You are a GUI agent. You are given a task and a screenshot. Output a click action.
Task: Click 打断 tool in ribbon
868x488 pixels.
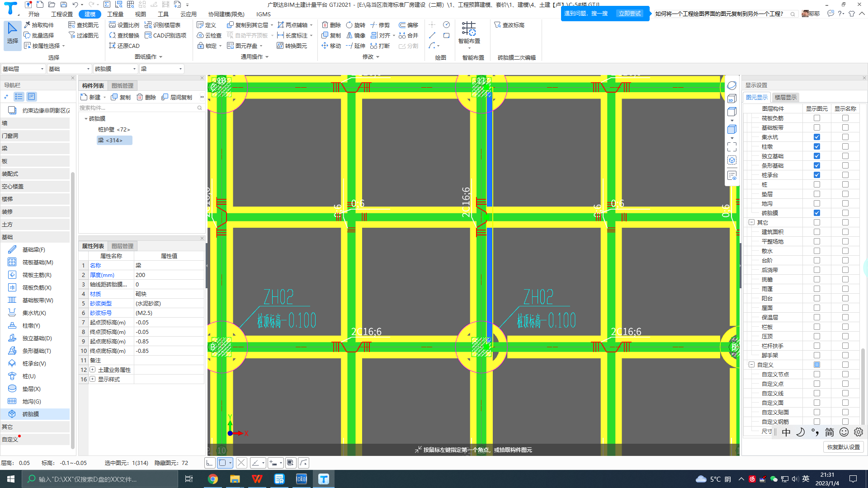pyautogui.click(x=380, y=46)
